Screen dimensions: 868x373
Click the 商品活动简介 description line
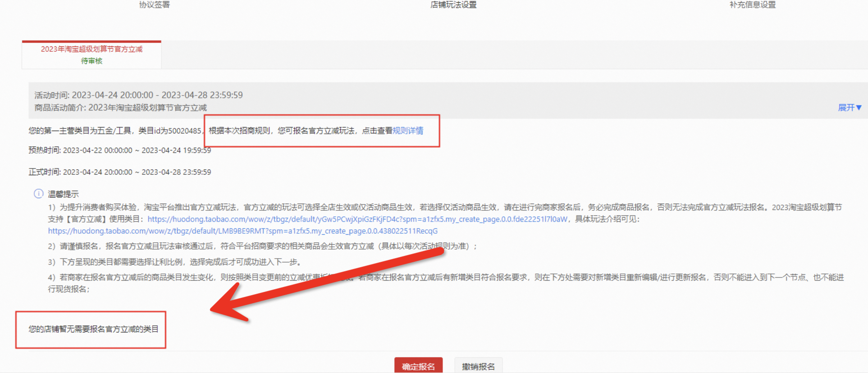click(x=121, y=108)
